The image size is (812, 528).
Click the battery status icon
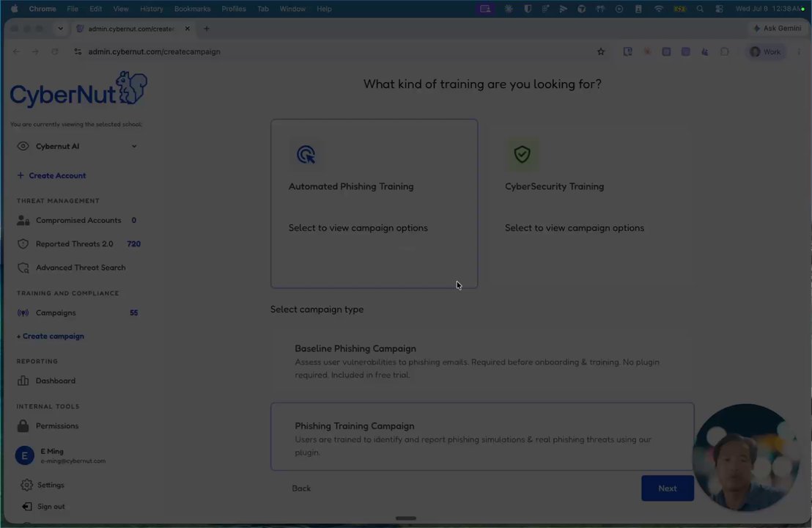(x=679, y=9)
